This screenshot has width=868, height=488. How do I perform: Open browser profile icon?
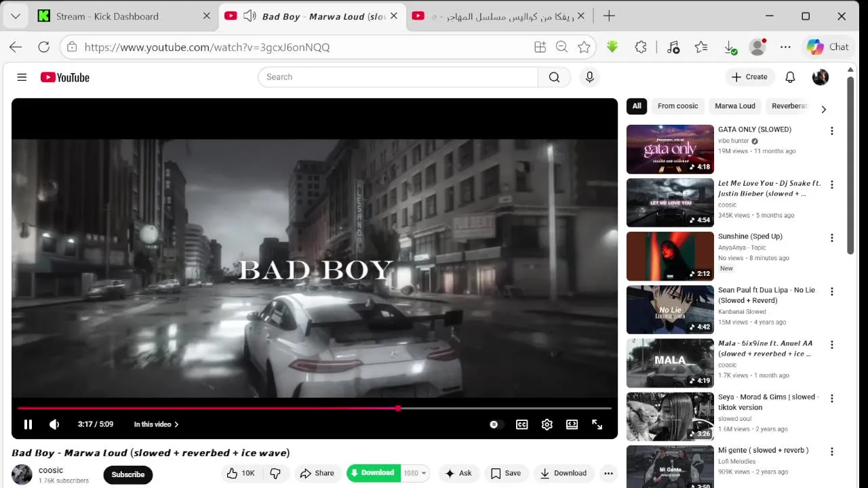point(757,47)
